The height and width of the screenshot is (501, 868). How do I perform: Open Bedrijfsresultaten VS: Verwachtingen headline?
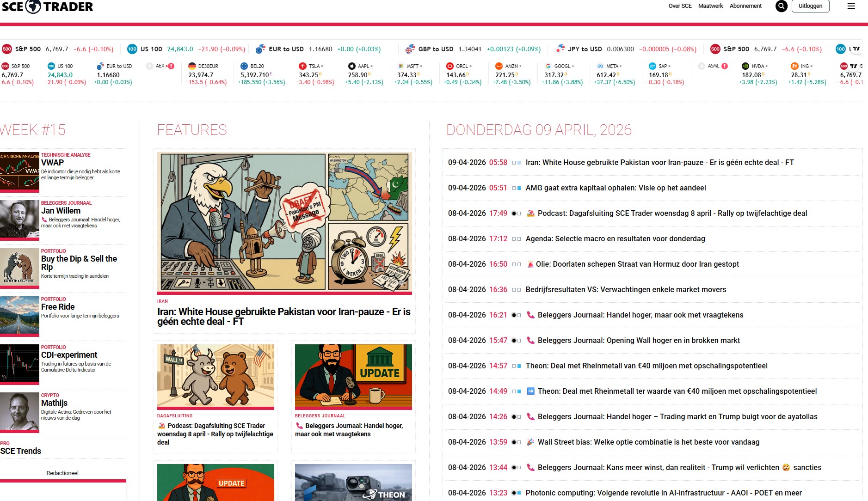(626, 290)
